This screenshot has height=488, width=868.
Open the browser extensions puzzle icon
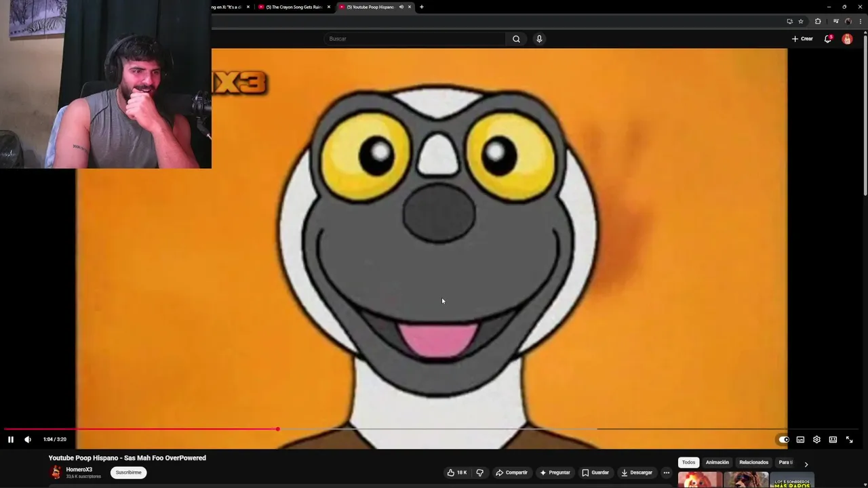click(x=818, y=21)
